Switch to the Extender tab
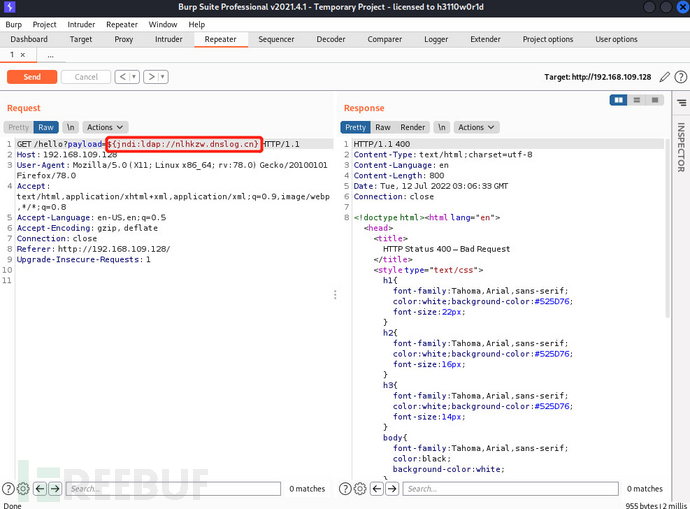This screenshot has width=690, height=509. 485,39
